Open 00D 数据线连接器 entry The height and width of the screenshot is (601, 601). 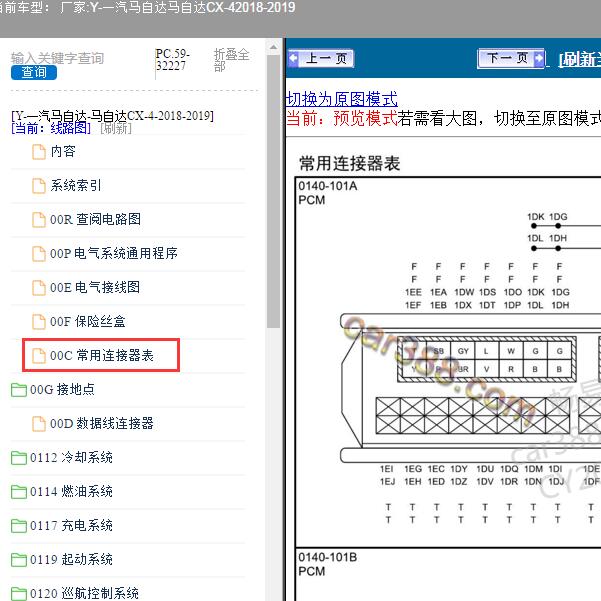click(x=102, y=424)
